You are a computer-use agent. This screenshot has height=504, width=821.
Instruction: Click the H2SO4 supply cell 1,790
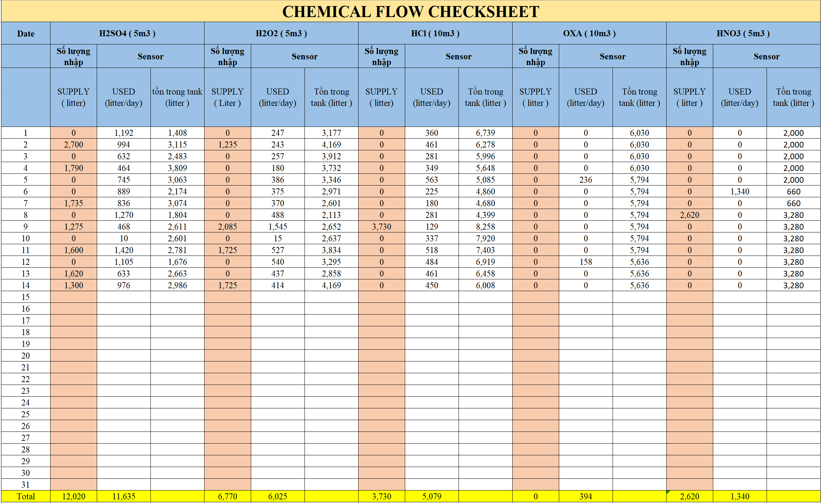[74, 168]
